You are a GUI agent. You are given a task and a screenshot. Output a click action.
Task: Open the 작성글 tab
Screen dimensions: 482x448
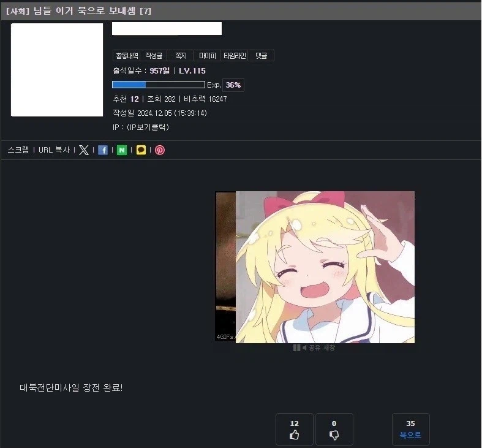pos(153,56)
